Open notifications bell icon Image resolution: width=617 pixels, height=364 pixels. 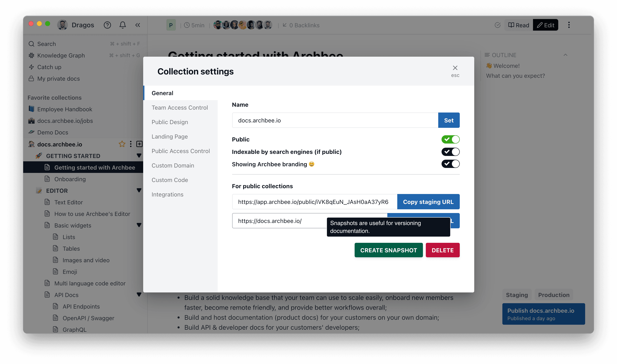coord(123,25)
